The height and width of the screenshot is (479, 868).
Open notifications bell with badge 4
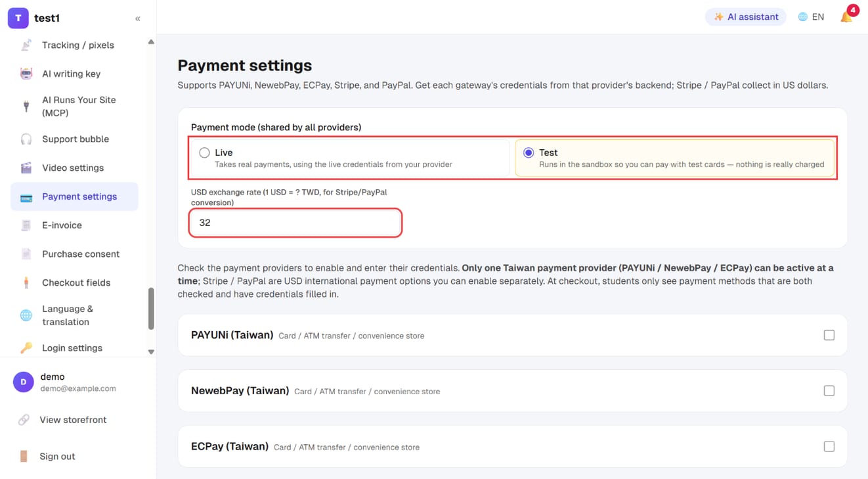(847, 16)
